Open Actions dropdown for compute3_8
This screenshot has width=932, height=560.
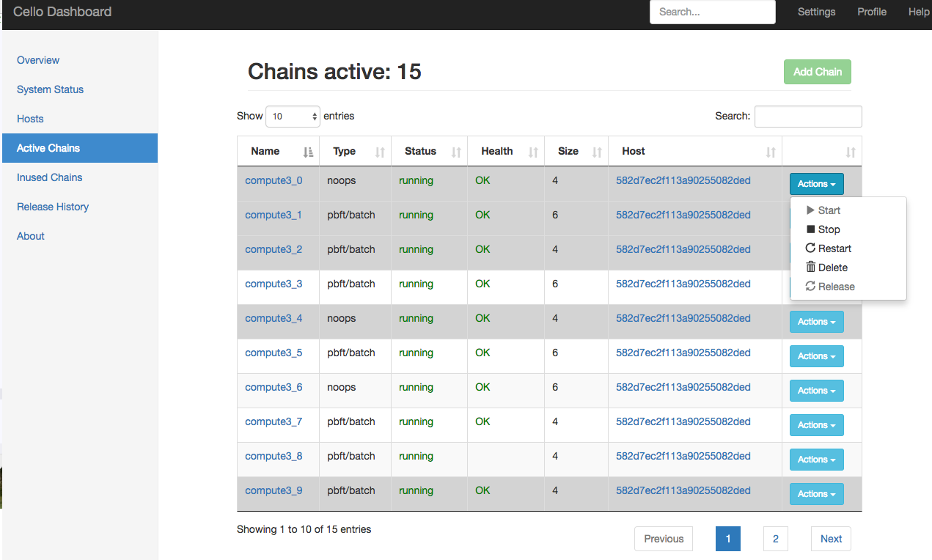[817, 460]
